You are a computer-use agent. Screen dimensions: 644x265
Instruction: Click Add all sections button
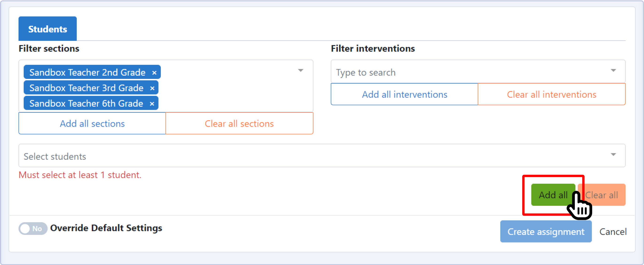(92, 124)
